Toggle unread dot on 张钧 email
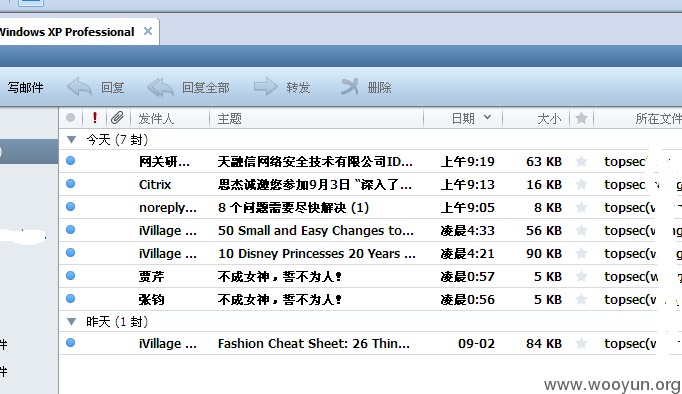The image size is (682, 394). pyautogui.click(x=70, y=299)
